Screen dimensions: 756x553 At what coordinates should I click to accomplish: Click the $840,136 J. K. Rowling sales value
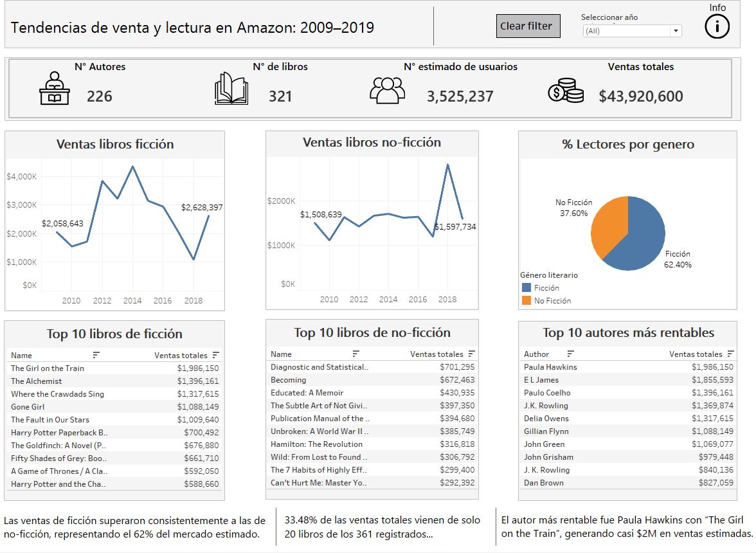(x=715, y=469)
